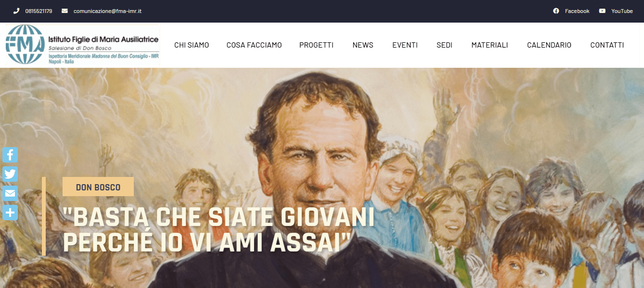Open the COSA FACCIAMO menu

254,45
